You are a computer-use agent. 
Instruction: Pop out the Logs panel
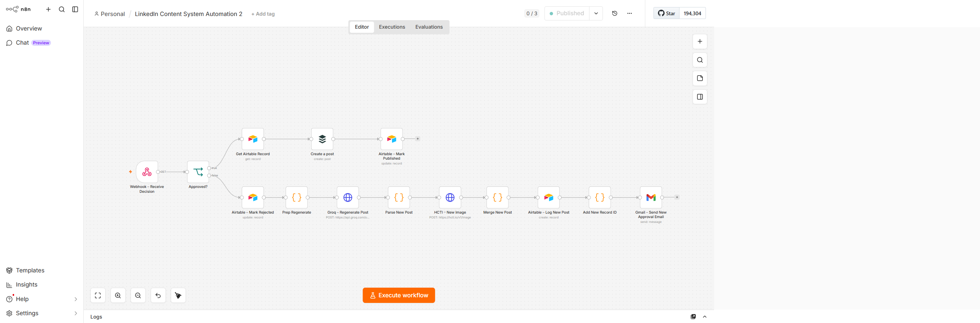[693, 317]
